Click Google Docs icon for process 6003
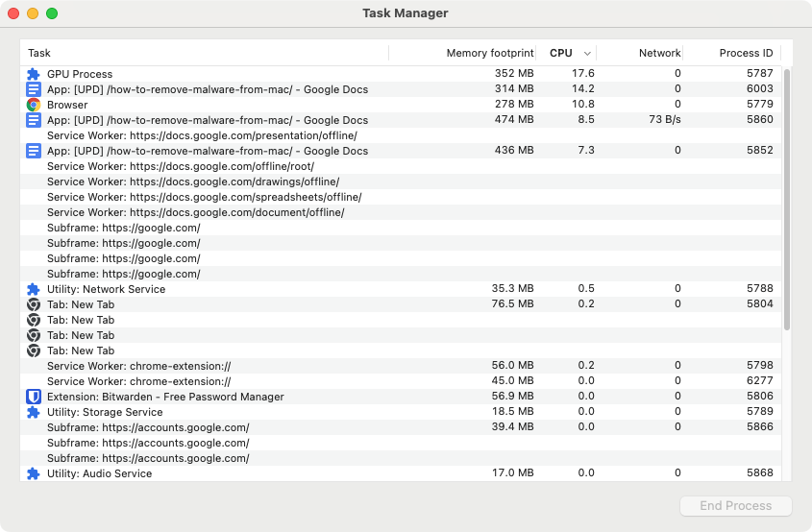 coord(33,89)
